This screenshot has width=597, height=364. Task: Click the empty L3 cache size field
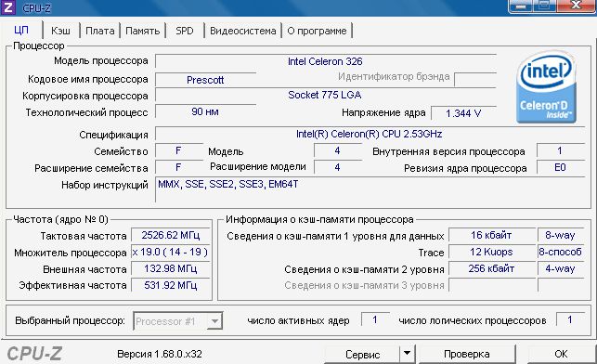(491, 285)
